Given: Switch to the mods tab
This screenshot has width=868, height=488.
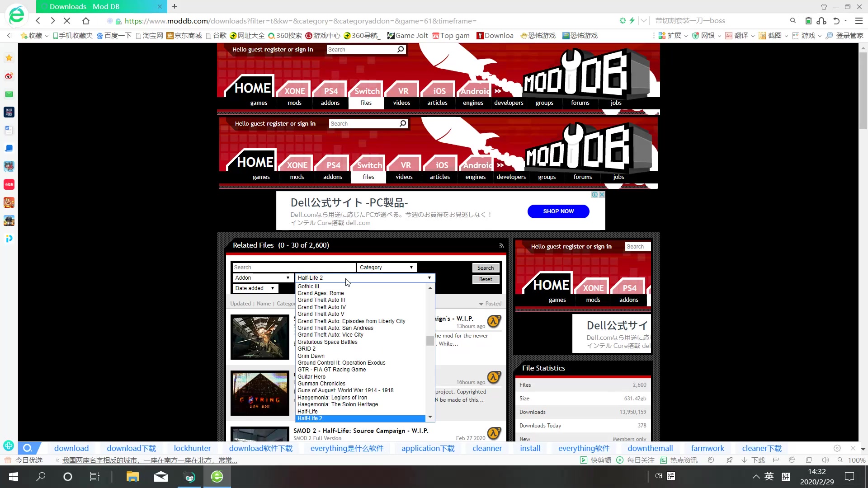Looking at the screenshot, I should click(294, 103).
